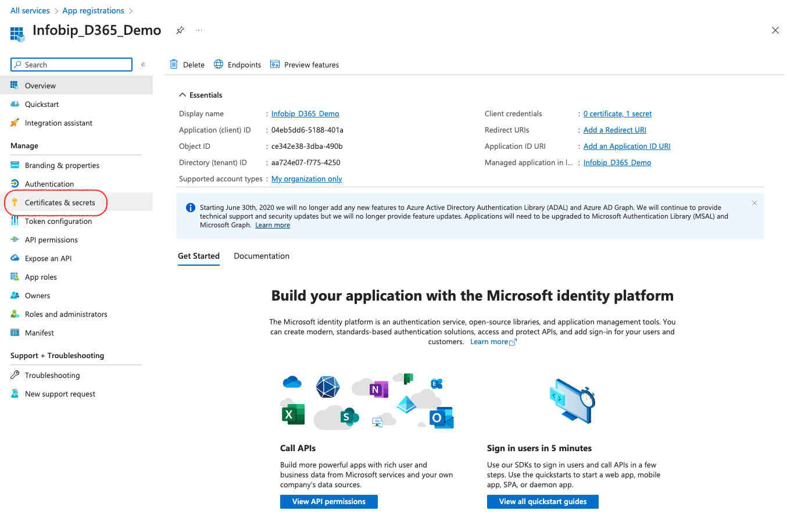Open the Overview menu item
Viewport: 787px width, 532px height.
click(x=76, y=85)
